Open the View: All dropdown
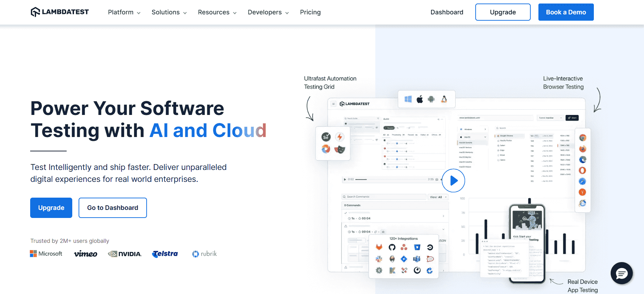 438,197
